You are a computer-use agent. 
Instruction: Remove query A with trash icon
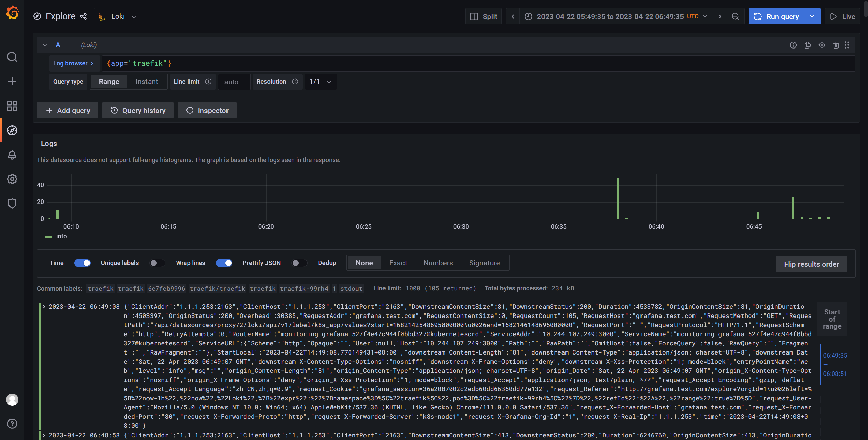(x=836, y=45)
